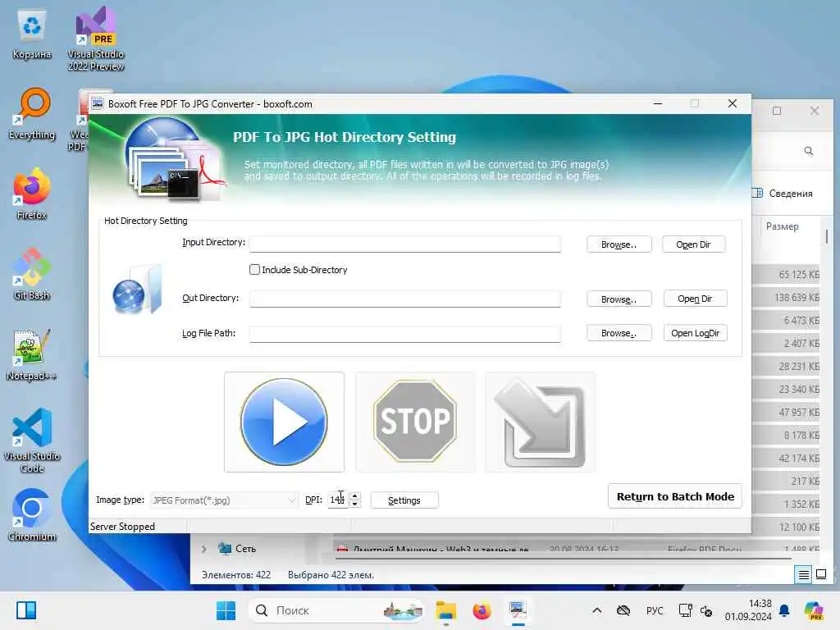Click the cloud sync-off tray icon
The height and width of the screenshot is (630, 840).
(x=623, y=610)
